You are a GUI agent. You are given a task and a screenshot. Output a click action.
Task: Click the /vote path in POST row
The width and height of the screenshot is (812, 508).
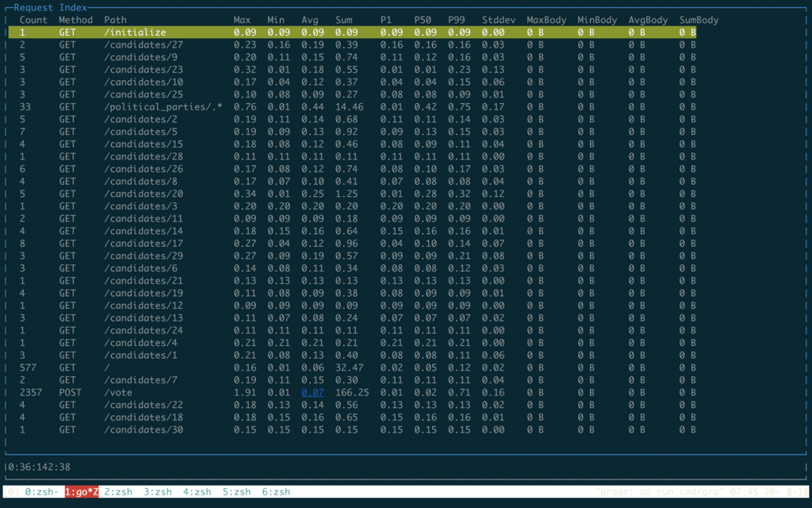118,393
